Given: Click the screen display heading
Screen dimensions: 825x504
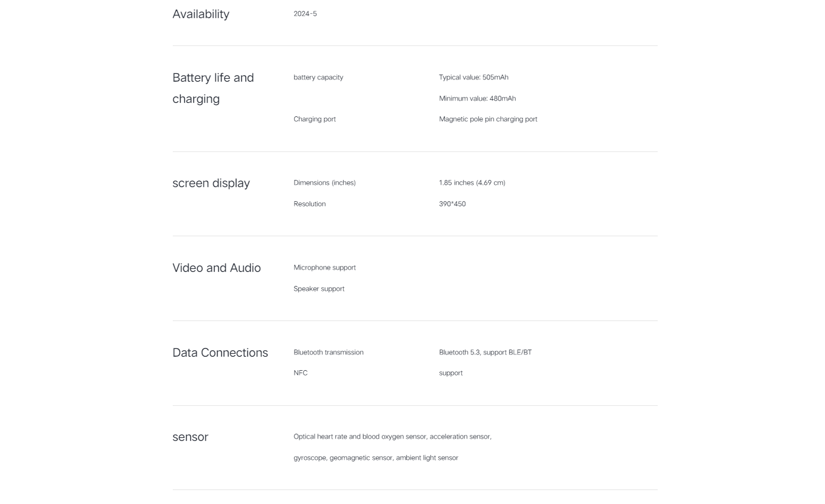Looking at the screenshot, I should click(x=211, y=183).
